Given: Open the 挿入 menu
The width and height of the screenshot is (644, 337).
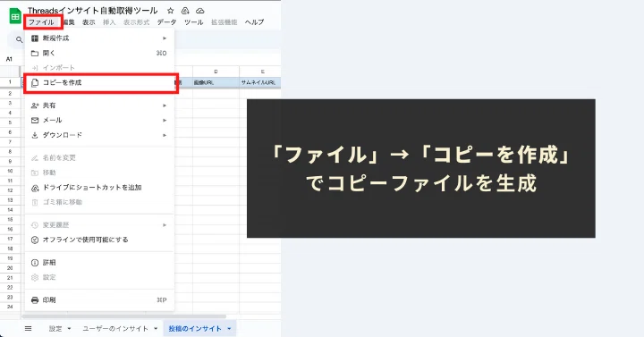Looking at the screenshot, I should pos(109,22).
